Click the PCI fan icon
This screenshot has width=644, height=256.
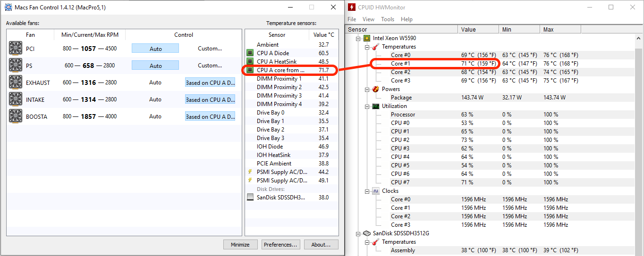[16, 49]
